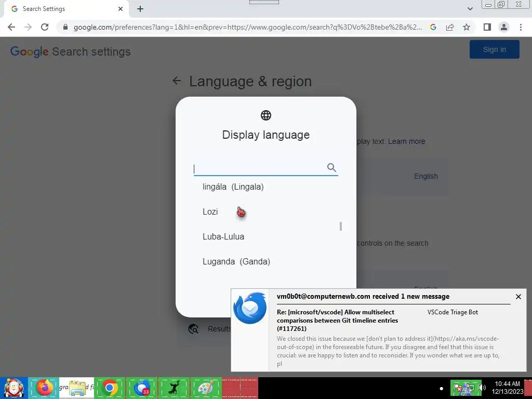Open a new tab with plus button
The width and height of the screenshot is (532, 399).
coord(140,9)
